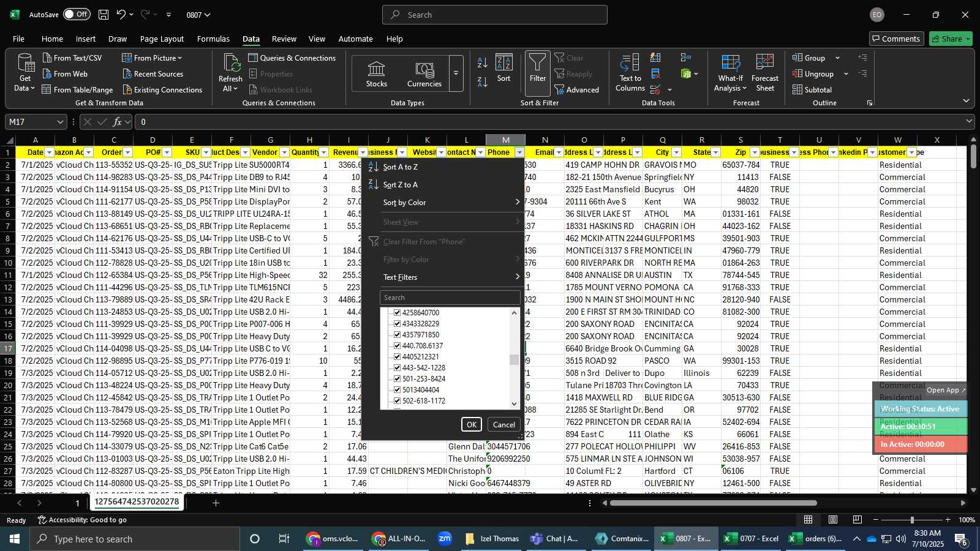The width and height of the screenshot is (980, 551).
Task: Click the Windows Start button
Action: (x=14, y=539)
